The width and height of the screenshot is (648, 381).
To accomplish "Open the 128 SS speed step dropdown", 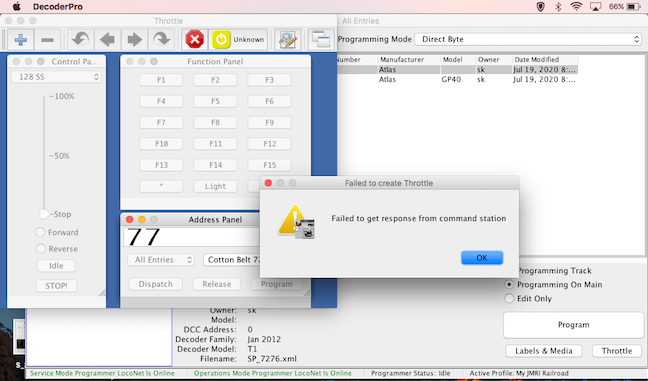I will 56,77.
